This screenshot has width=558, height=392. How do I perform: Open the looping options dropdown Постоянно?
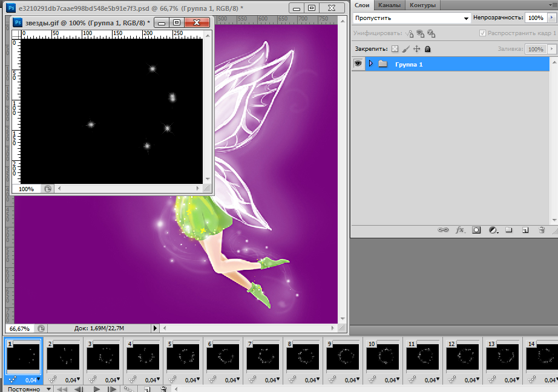coord(29,389)
